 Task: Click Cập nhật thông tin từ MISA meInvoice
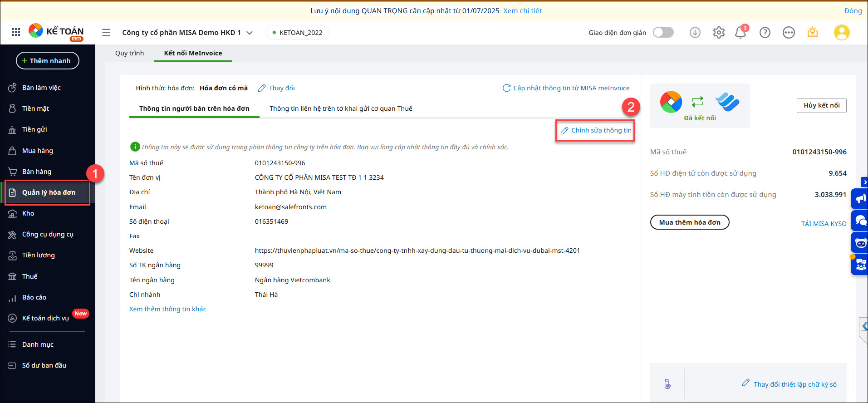[x=566, y=88]
